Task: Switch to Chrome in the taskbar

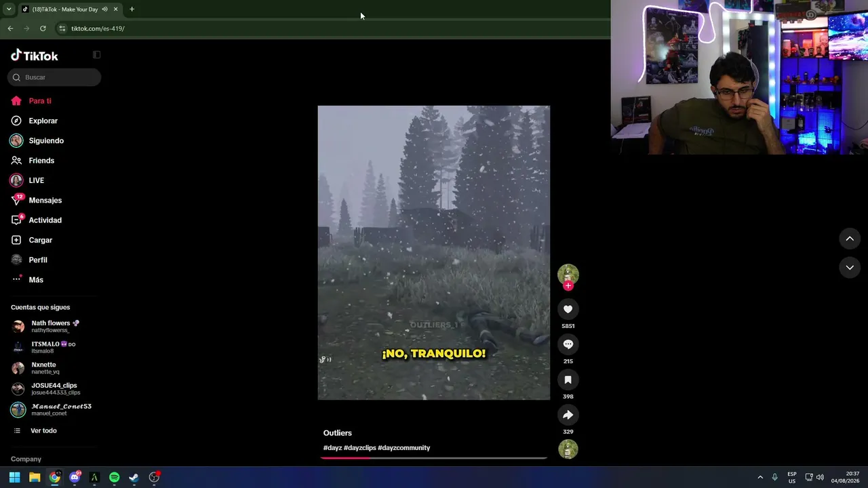Action: pyautogui.click(x=55, y=477)
